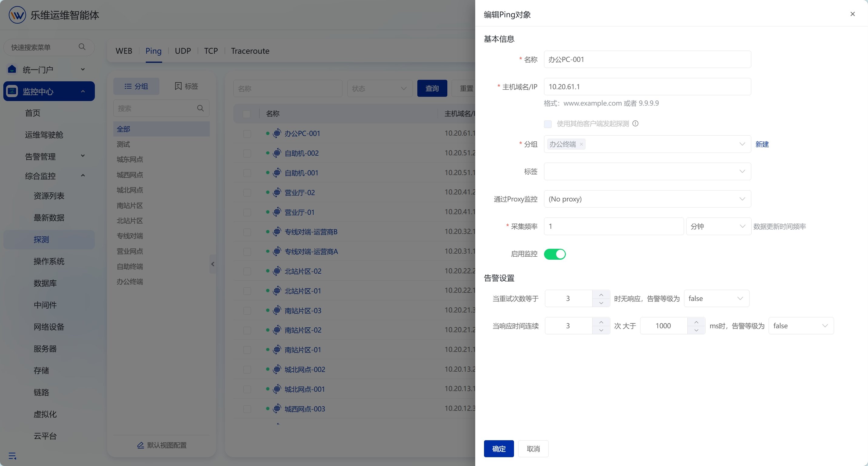Click the search icon in 快速搜索菜单
The height and width of the screenshot is (466, 868).
pyautogui.click(x=82, y=47)
